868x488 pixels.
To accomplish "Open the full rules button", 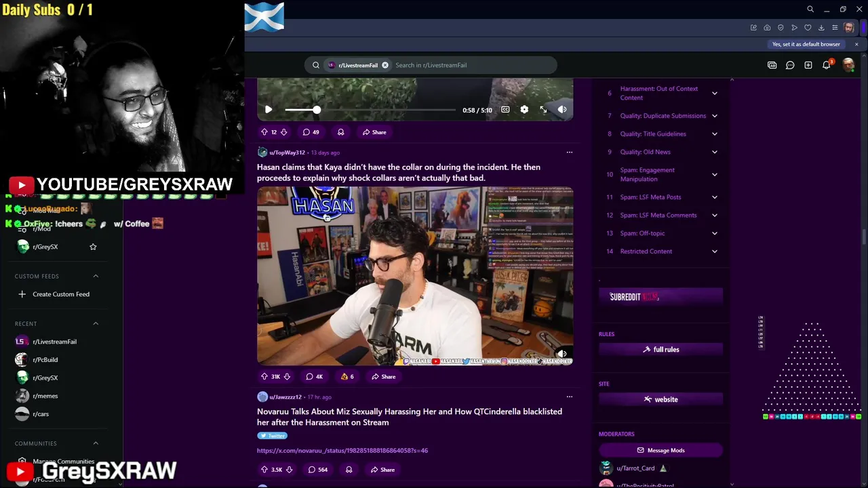I will pyautogui.click(x=660, y=350).
